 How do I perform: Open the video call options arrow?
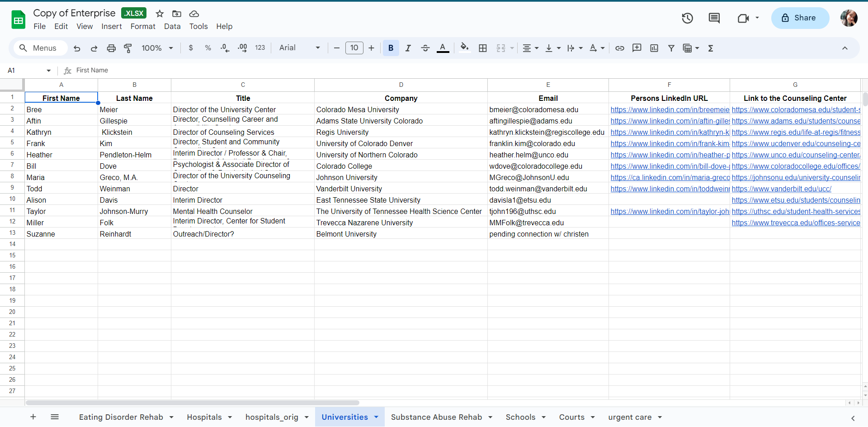click(x=757, y=18)
